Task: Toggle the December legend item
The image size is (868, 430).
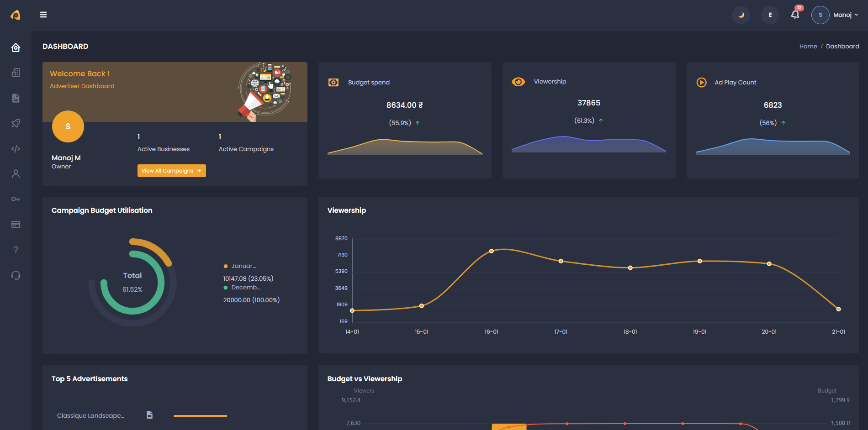Action: [242, 288]
